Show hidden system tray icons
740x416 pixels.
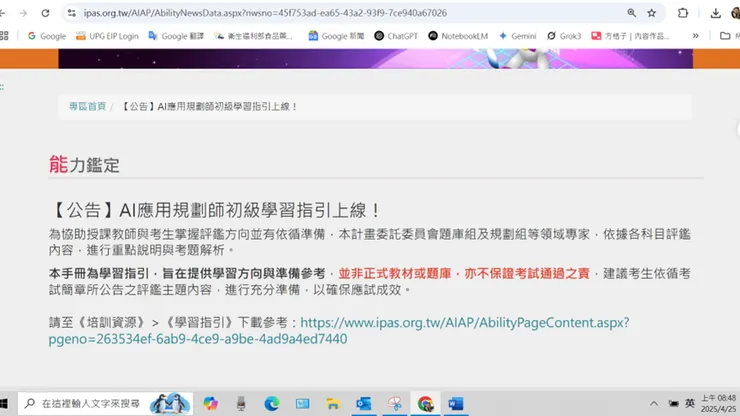coord(654,404)
